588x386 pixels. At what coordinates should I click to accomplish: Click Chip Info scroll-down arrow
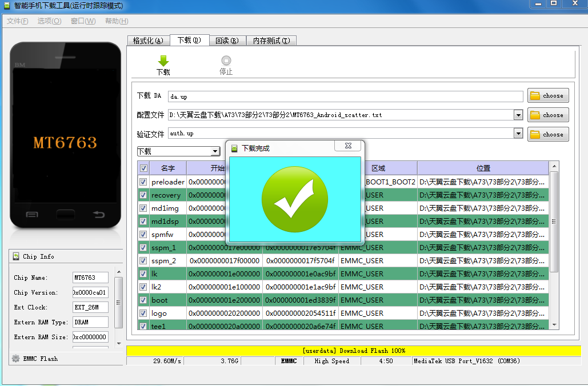118,343
